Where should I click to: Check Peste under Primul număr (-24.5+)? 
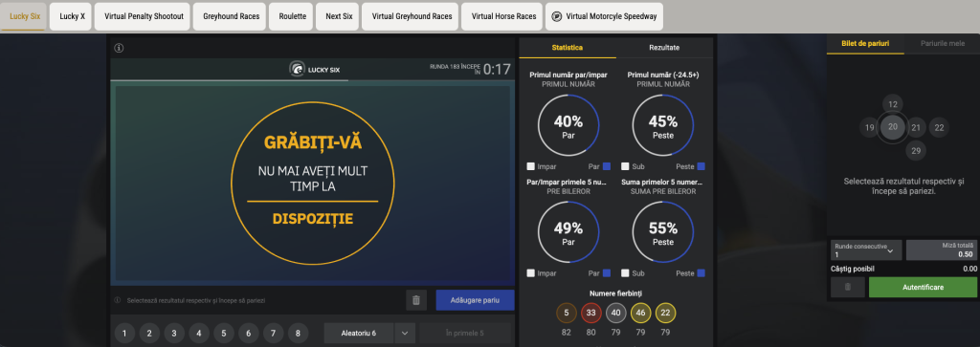[x=701, y=166]
